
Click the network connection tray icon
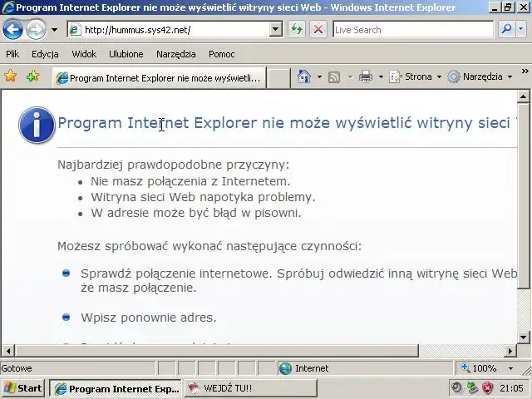[x=473, y=388]
